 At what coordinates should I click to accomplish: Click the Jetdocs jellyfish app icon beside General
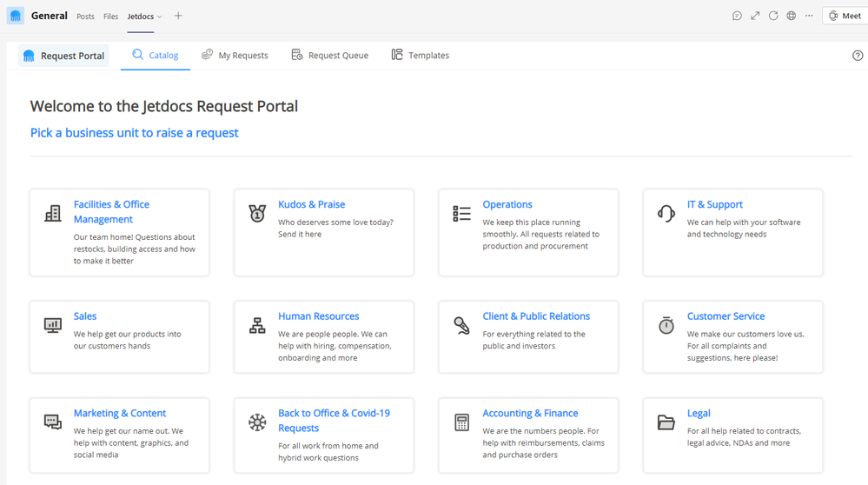(x=16, y=16)
